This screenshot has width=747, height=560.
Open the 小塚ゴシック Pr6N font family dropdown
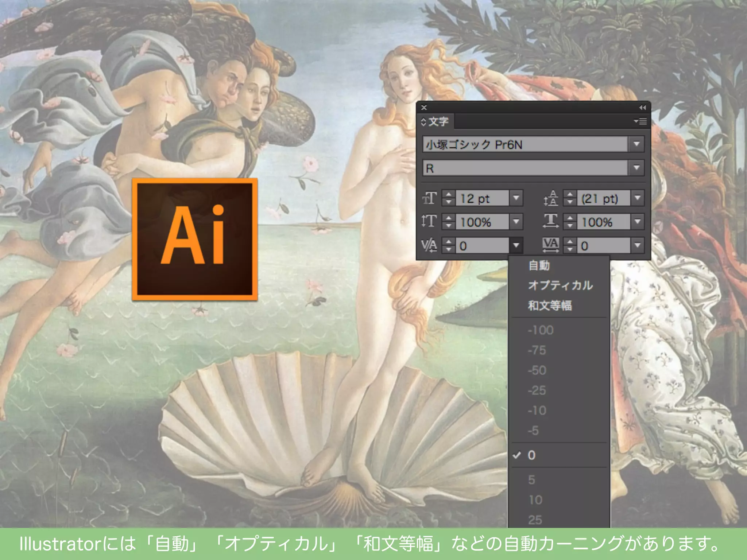coord(636,144)
